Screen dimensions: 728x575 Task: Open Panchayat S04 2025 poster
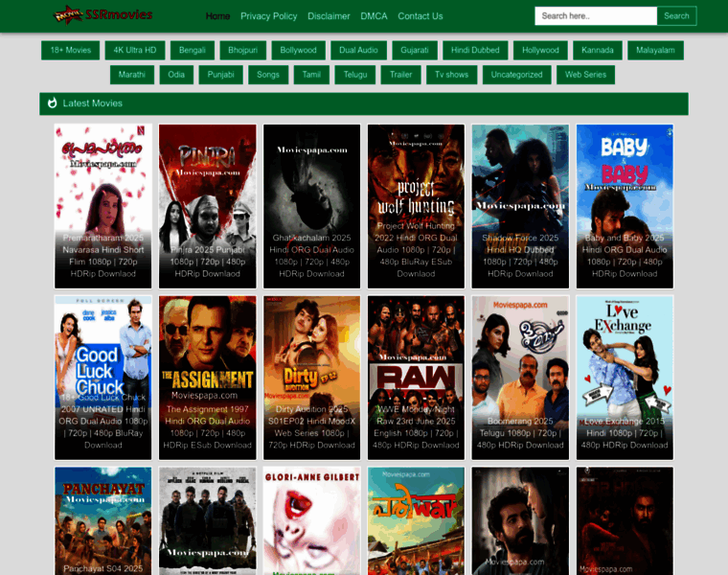coord(103,521)
